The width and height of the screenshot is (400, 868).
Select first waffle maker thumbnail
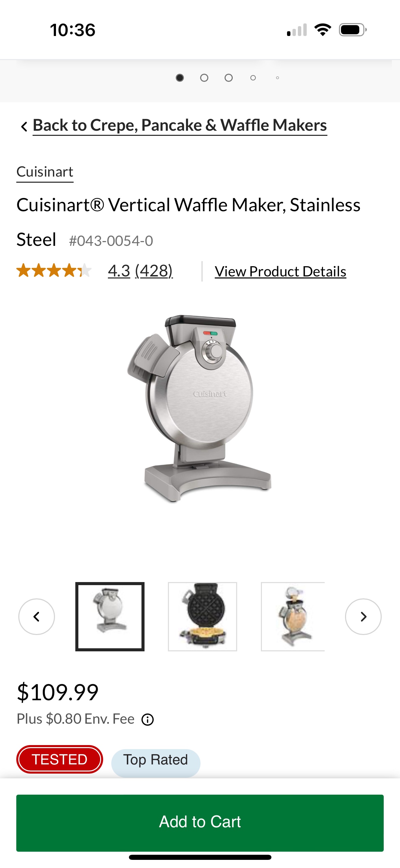click(110, 616)
